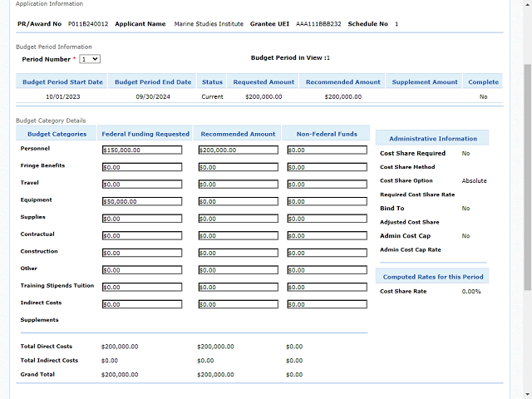Click Personnel Federal Funding Requested field

pos(141,150)
